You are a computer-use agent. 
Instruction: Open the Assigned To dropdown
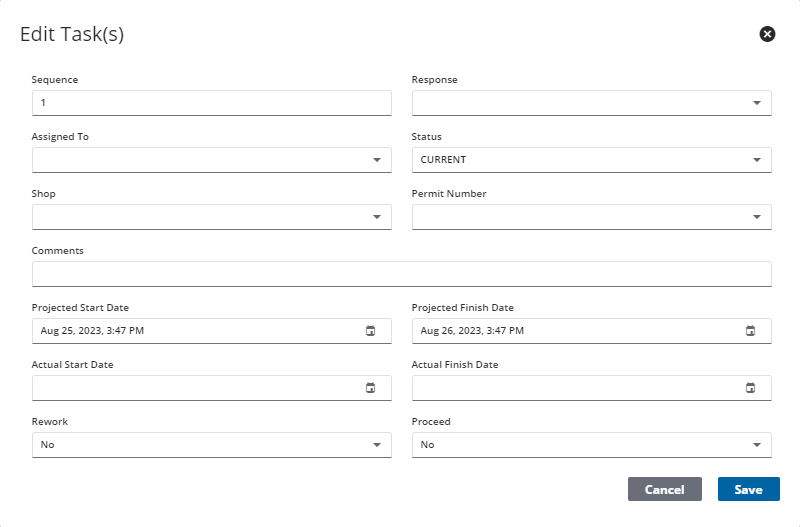pos(376,160)
